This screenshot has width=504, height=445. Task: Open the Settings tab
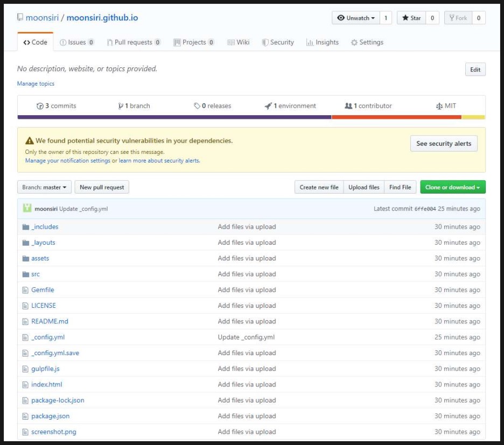(x=367, y=43)
